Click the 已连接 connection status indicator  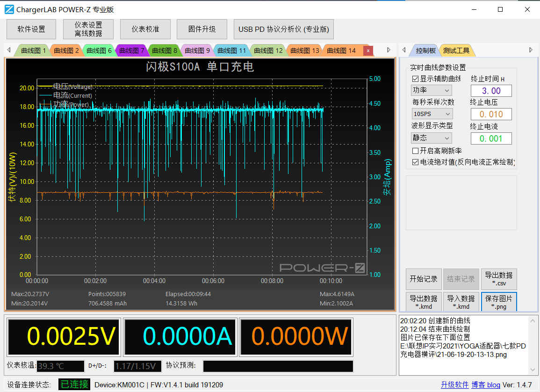74,384
